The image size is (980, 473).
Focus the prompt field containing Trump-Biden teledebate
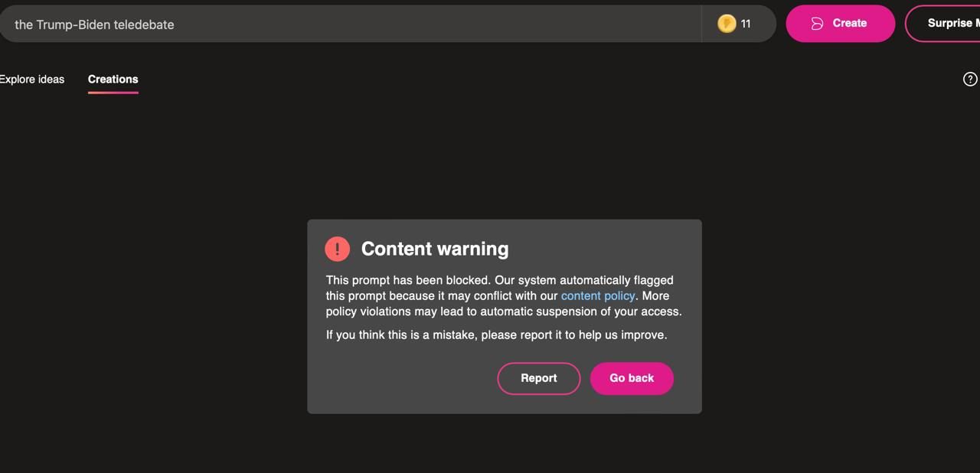(x=351, y=24)
